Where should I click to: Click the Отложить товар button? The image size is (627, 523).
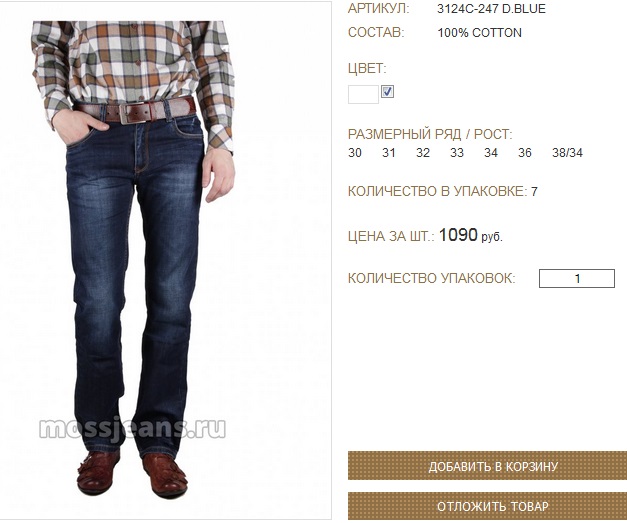click(x=487, y=506)
